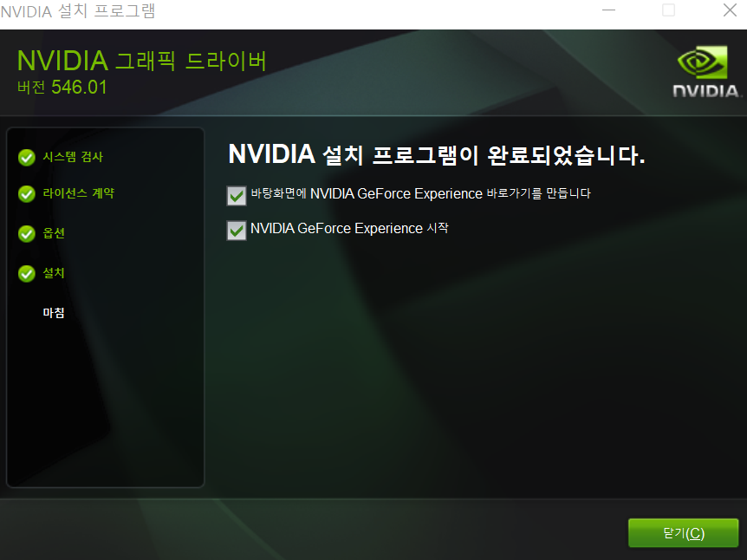Select the 라이선스 계약 step label
The image size is (747, 560).
[79, 193]
